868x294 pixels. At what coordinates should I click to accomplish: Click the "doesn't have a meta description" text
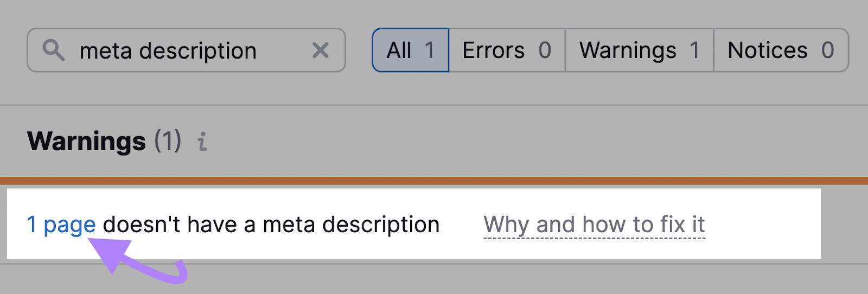click(271, 225)
